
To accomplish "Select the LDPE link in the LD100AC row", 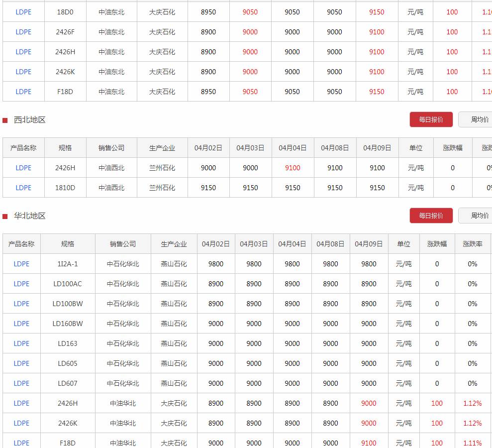I will coord(21,284).
